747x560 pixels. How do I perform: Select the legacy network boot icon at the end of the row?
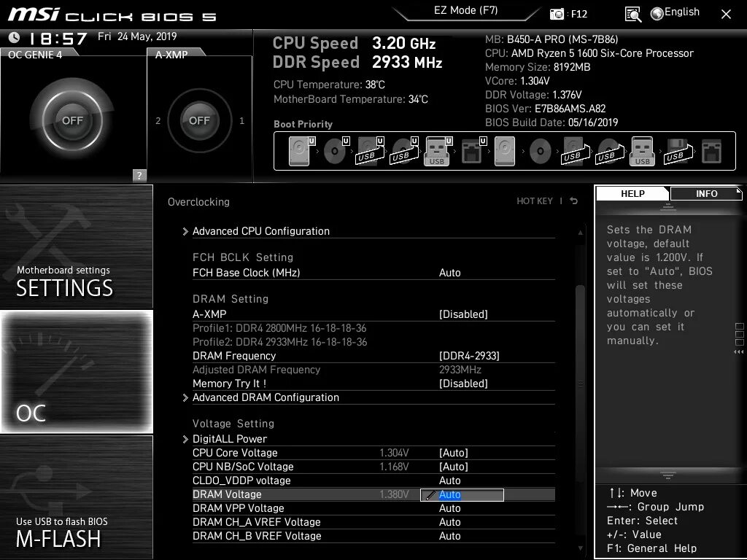tap(712, 152)
